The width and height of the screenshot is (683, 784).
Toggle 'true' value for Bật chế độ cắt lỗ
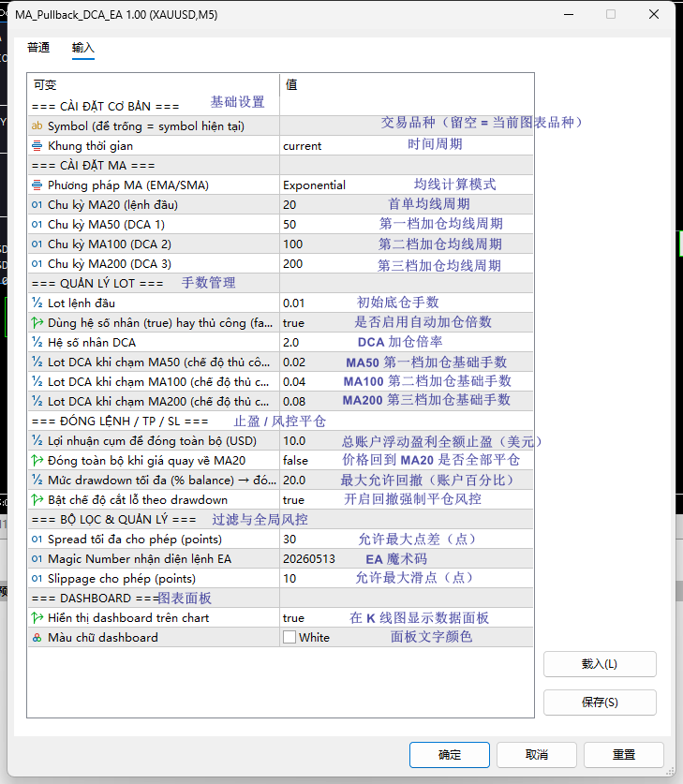(x=293, y=500)
